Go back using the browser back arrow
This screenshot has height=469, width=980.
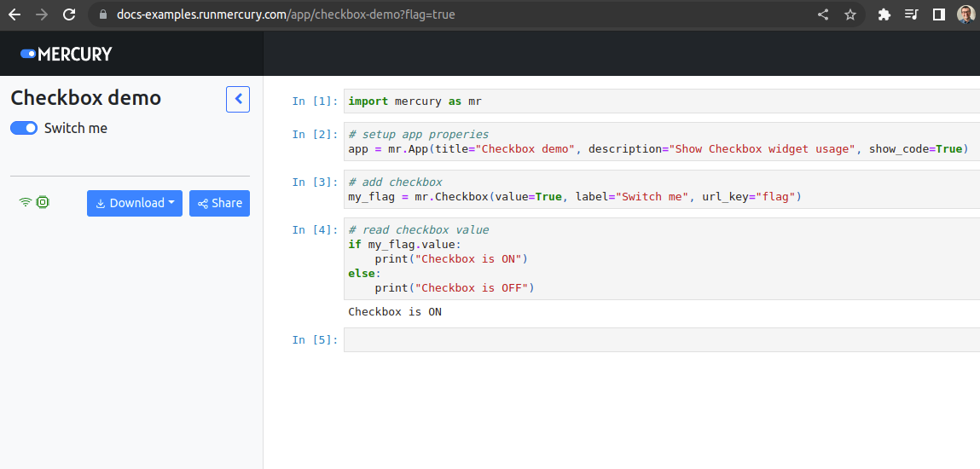pyautogui.click(x=14, y=14)
